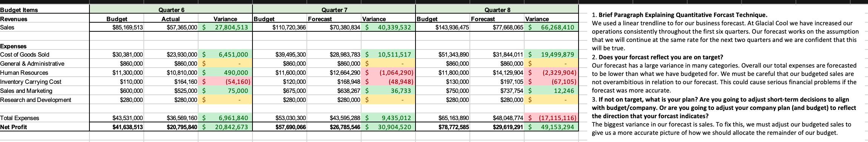Select the Net Profit row label

[x=45, y=127]
